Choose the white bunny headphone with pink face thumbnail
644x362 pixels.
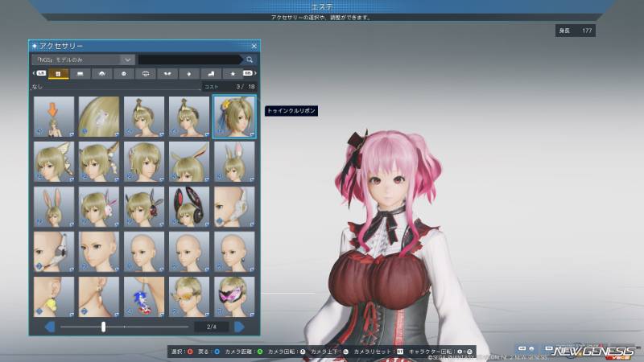point(99,207)
